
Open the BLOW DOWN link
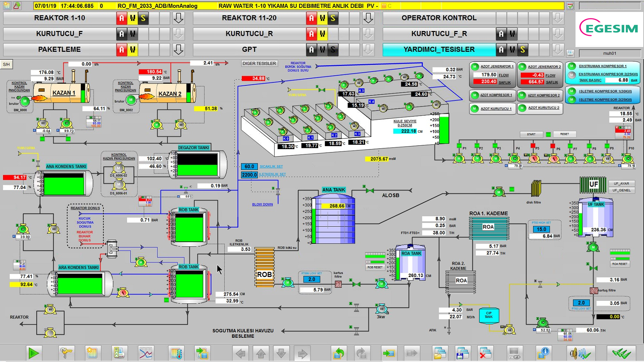[x=263, y=204]
